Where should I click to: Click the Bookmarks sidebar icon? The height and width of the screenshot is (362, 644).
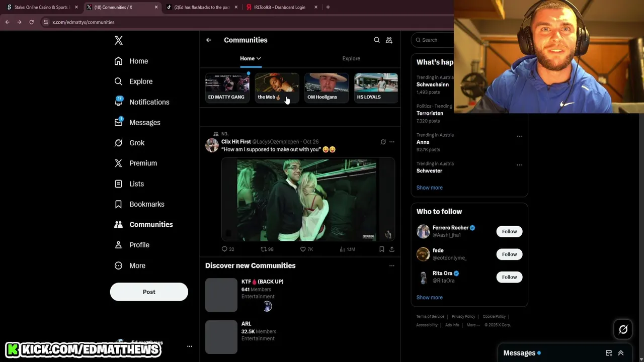pos(118,204)
